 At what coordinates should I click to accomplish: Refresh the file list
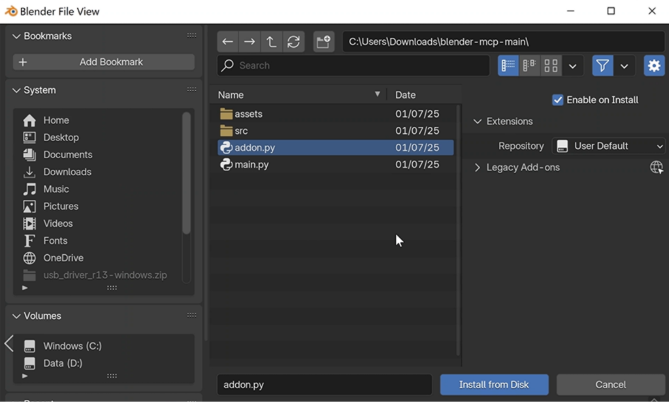tap(293, 42)
